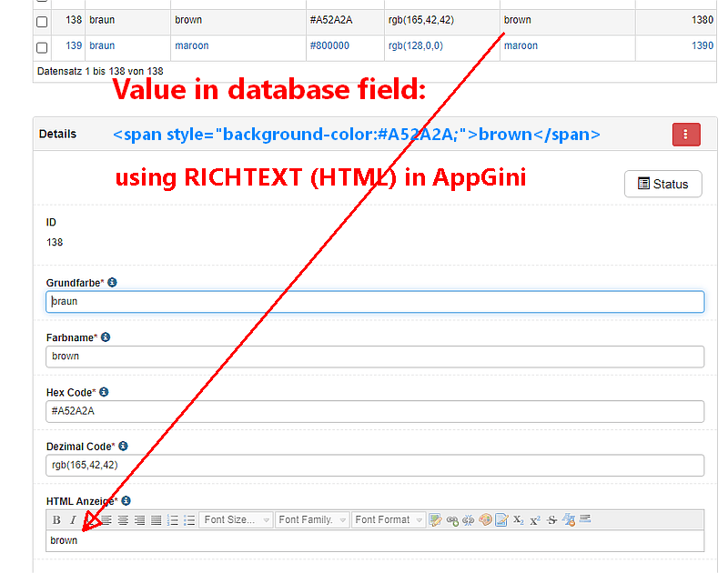Click the #A52A2A cell in row 138
This screenshot has width=728, height=573.
pos(331,20)
